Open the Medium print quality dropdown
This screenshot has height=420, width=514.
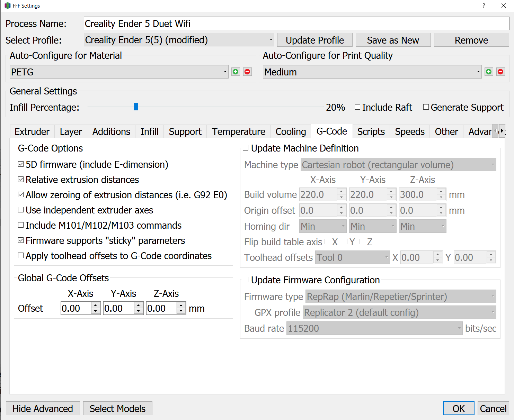[x=372, y=72]
